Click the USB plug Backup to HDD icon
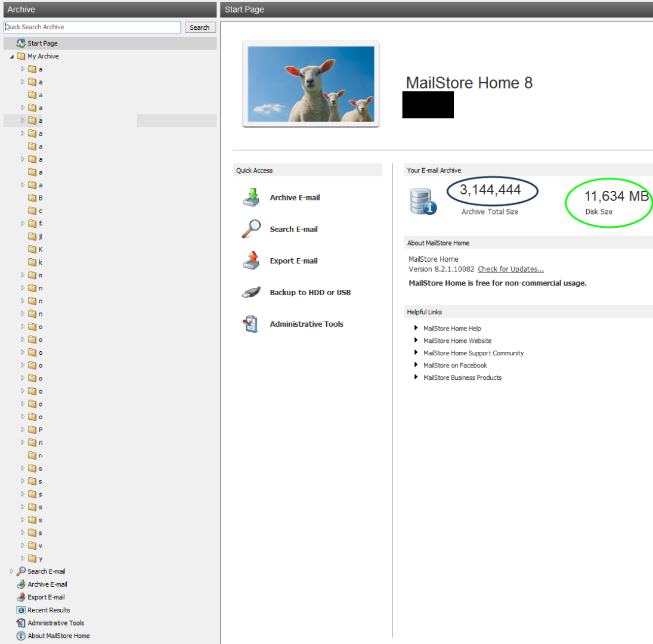 click(252, 292)
